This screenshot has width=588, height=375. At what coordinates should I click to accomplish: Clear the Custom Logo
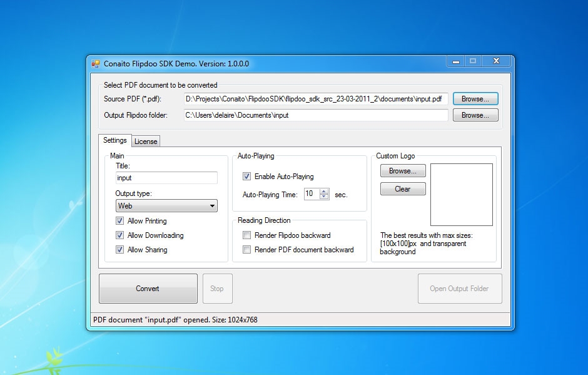tap(403, 189)
